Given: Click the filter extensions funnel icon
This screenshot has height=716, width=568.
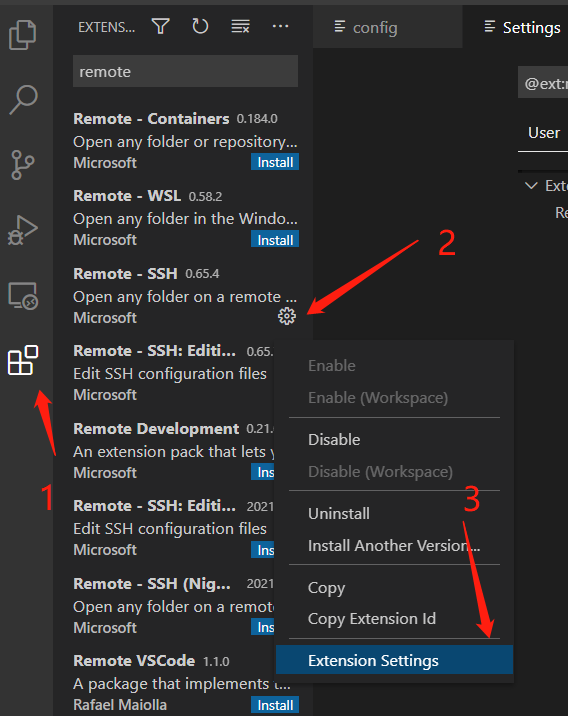Looking at the screenshot, I should pos(161,26).
